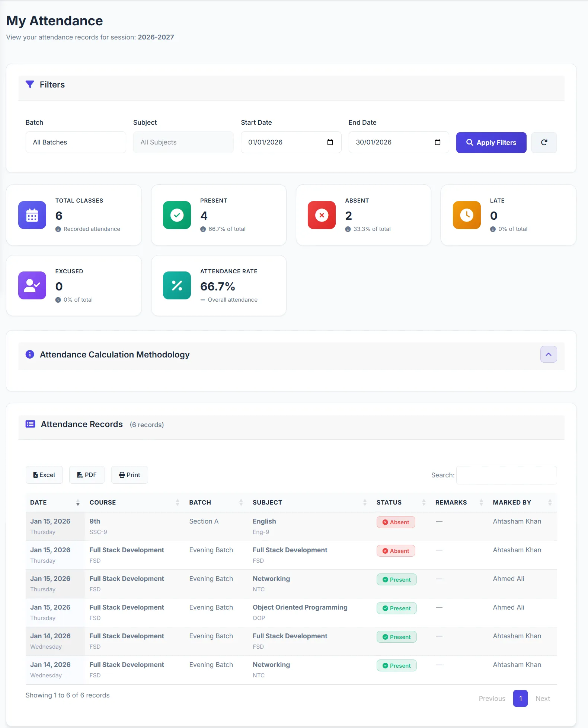Click the Total Classes calendar icon
The width and height of the screenshot is (588, 728).
[32, 215]
